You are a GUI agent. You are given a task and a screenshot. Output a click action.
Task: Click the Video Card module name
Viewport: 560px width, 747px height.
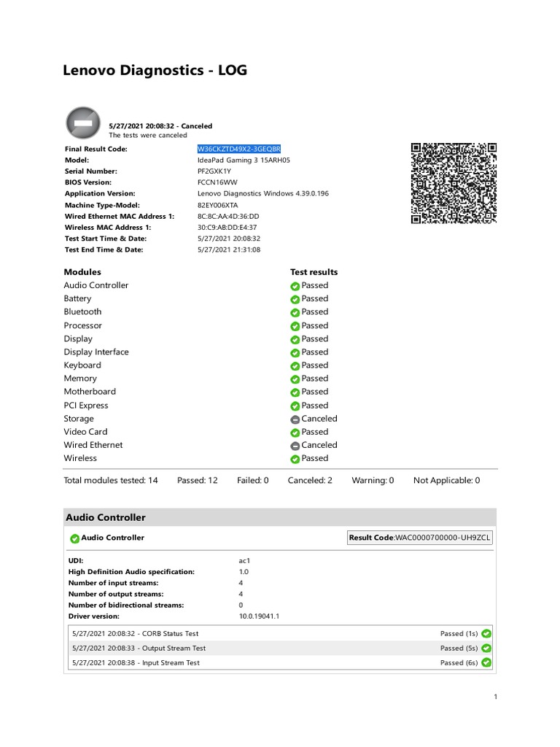[86, 432]
